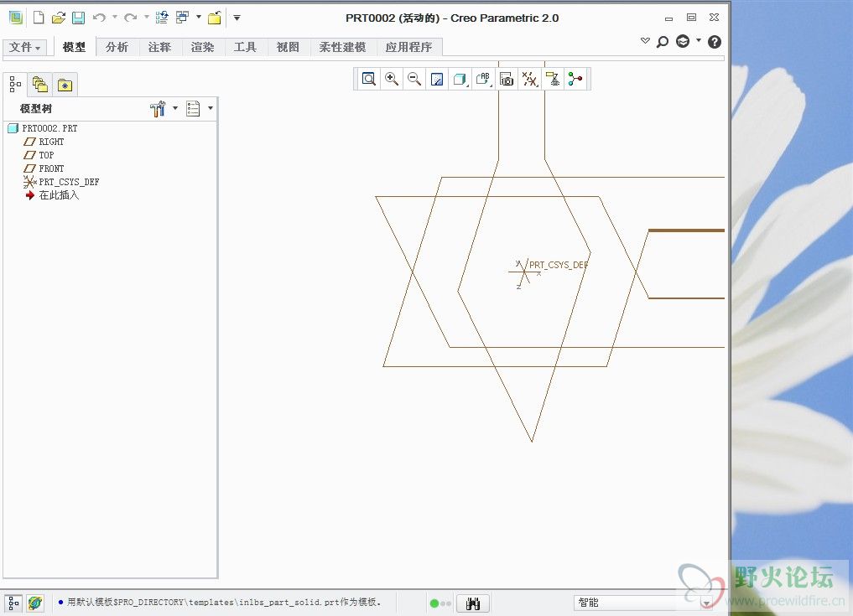This screenshot has width=853, height=616.
Task: Switch to the 柔性建模 ribbon tab
Action: point(342,47)
